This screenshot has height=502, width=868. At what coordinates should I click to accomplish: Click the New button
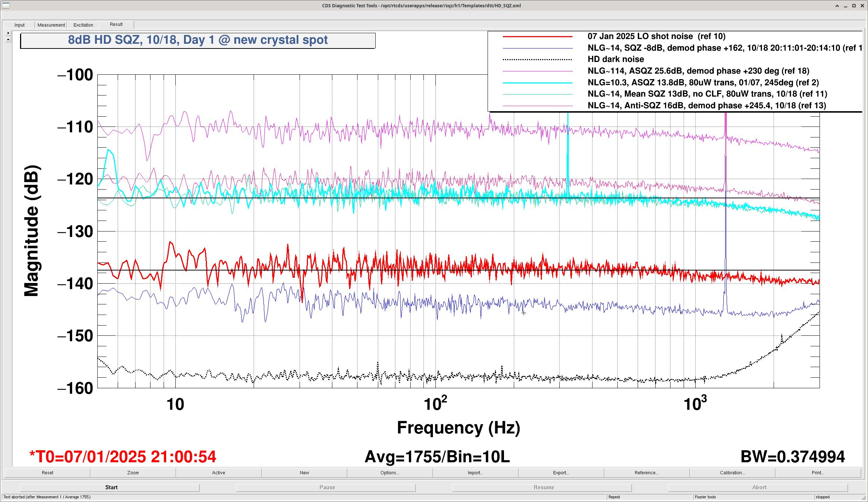(x=304, y=473)
